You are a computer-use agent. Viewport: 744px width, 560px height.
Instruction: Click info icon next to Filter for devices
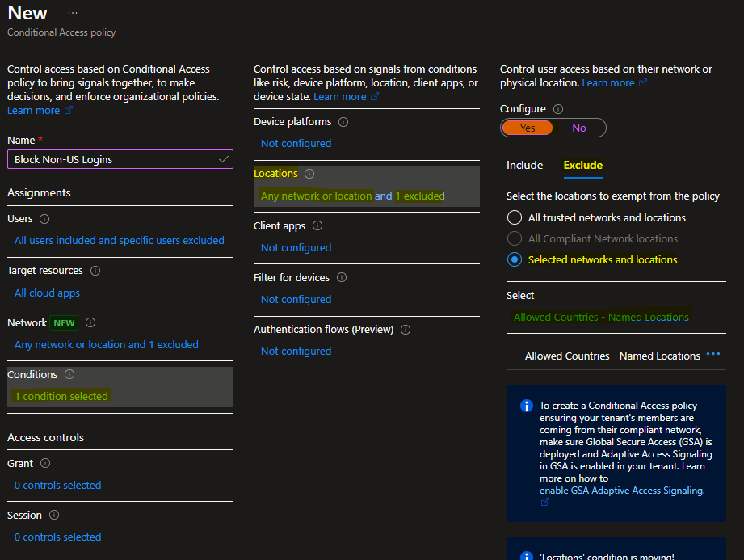[342, 278]
